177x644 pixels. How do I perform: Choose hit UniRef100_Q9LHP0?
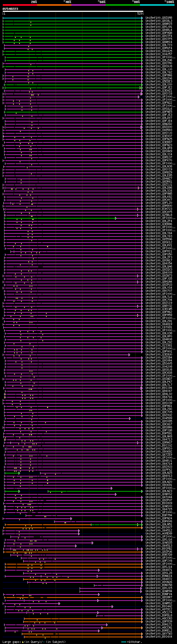click(x=159, y=336)
